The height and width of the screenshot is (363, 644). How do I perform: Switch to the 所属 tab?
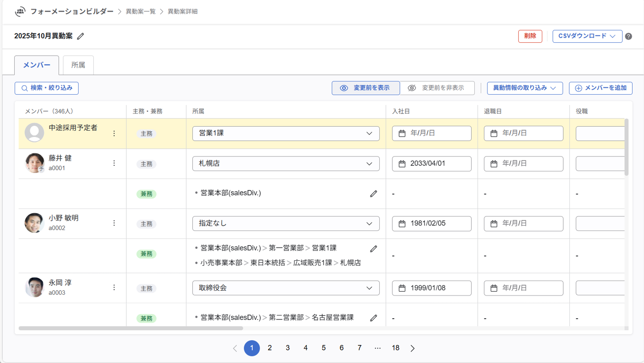(78, 65)
